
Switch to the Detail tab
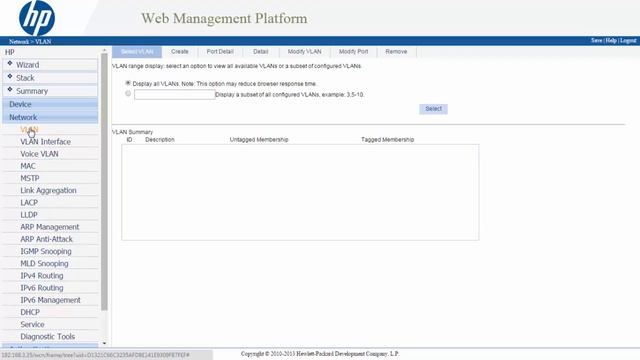tap(260, 52)
